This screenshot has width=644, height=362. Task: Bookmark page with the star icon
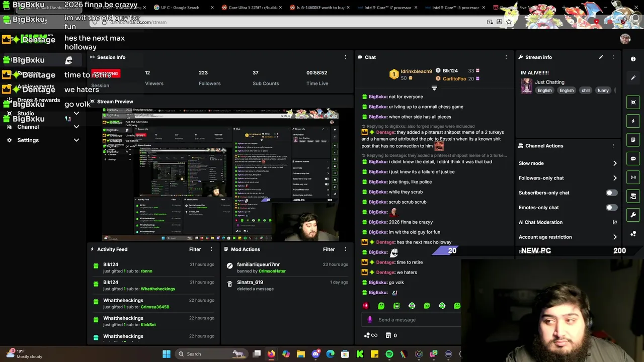[x=509, y=22]
